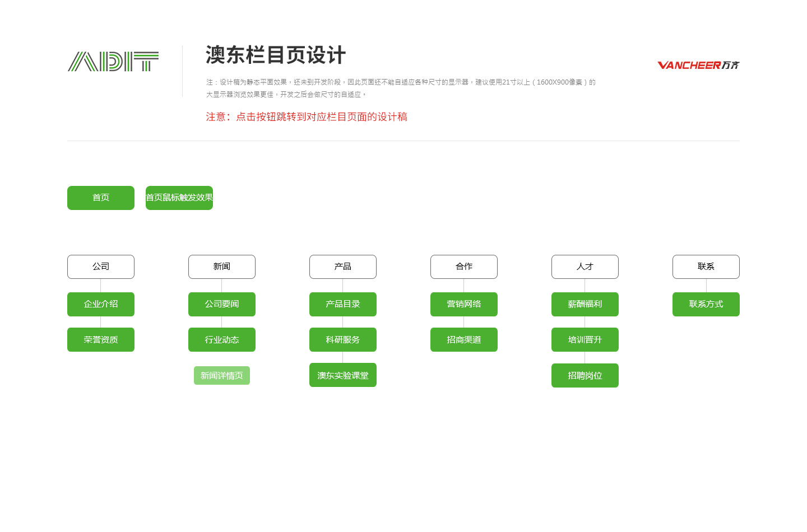Open 首页鼠标触发效果 page
This screenshot has width=807, height=532.
click(x=179, y=198)
